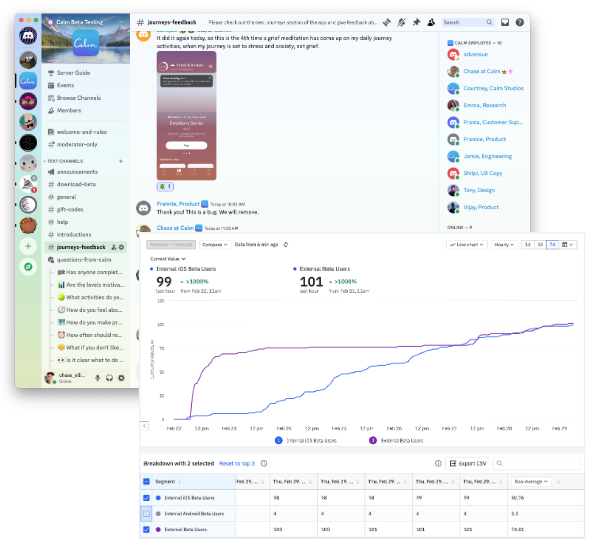The width and height of the screenshot is (597, 557).
Task: Open pinned messages pin icon
Action: tap(416, 22)
